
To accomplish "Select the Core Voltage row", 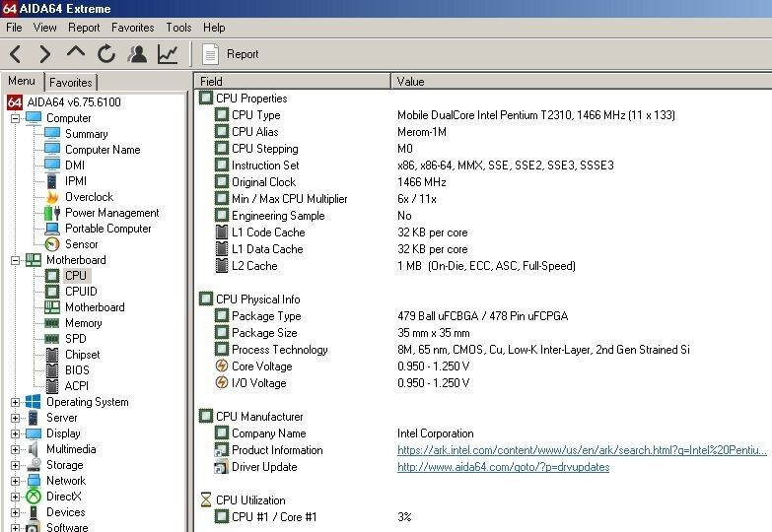I will click(x=484, y=366).
